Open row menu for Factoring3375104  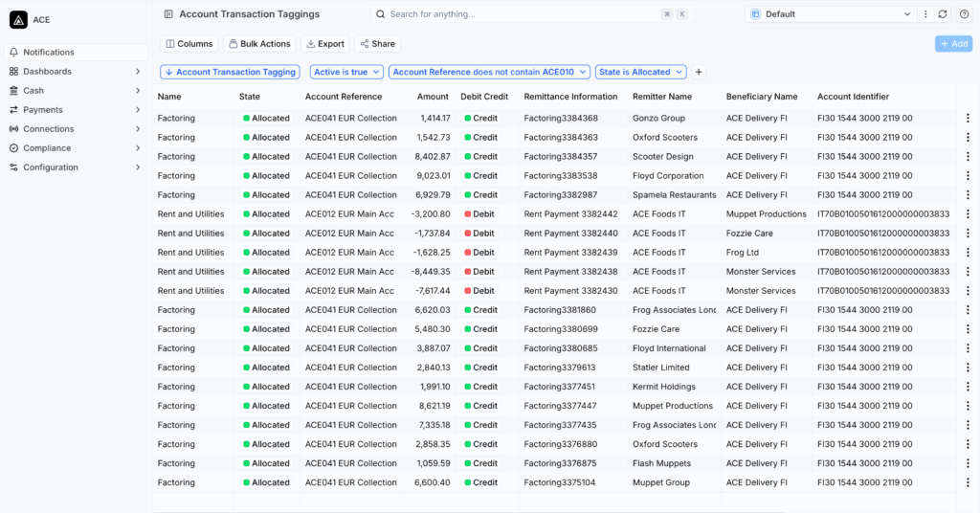[968, 482]
